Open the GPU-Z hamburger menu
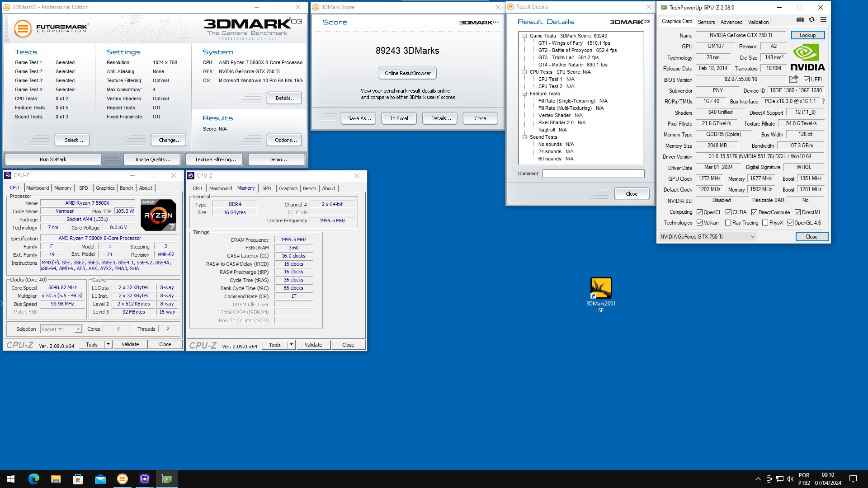Viewport: 868px width, 488px height. tap(823, 20)
